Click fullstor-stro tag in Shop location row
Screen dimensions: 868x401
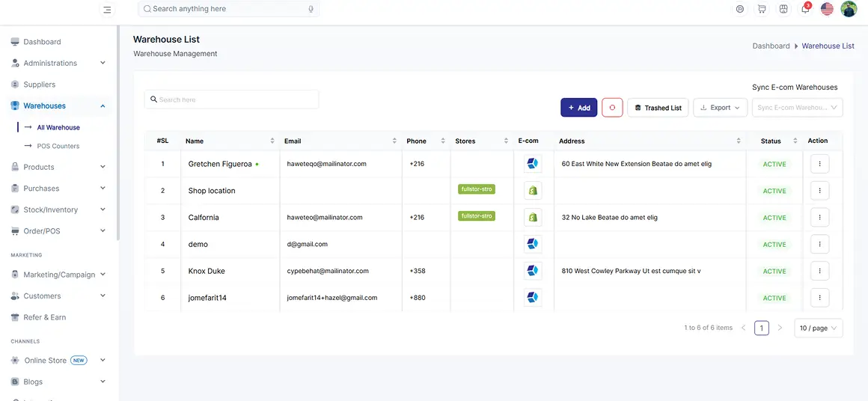[x=477, y=189]
